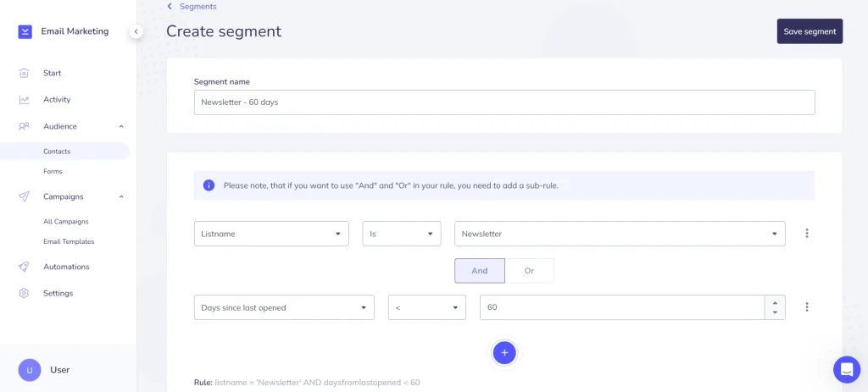This screenshot has width=868, height=392.
Task: Collapse the Campaigns menu section
Action: [x=121, y=196]
